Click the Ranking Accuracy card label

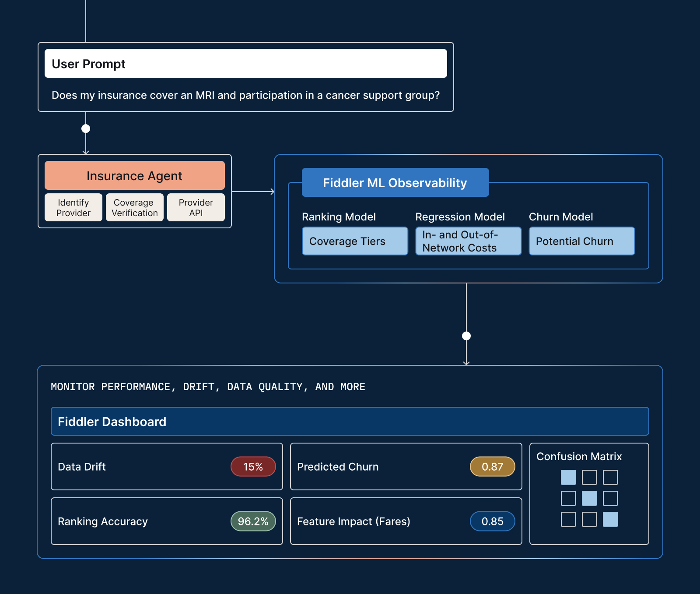click(103, 521)
